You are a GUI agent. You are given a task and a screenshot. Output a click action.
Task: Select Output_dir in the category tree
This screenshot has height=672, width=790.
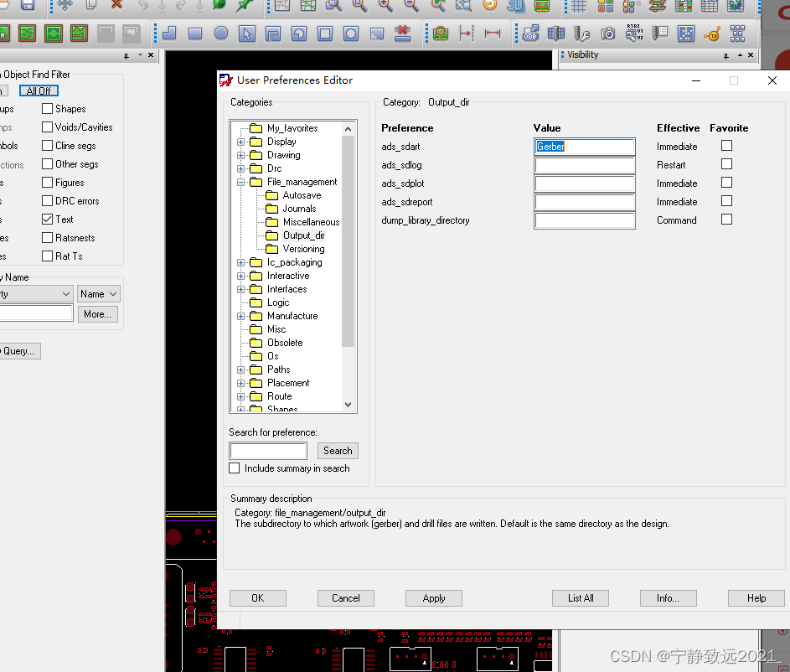(303, 235)
